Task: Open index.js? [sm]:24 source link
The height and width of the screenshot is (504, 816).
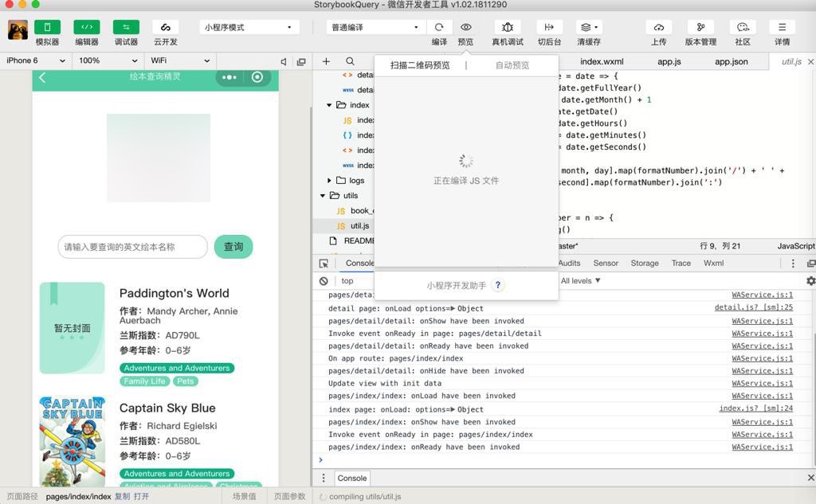Action: tap(756, 408)
